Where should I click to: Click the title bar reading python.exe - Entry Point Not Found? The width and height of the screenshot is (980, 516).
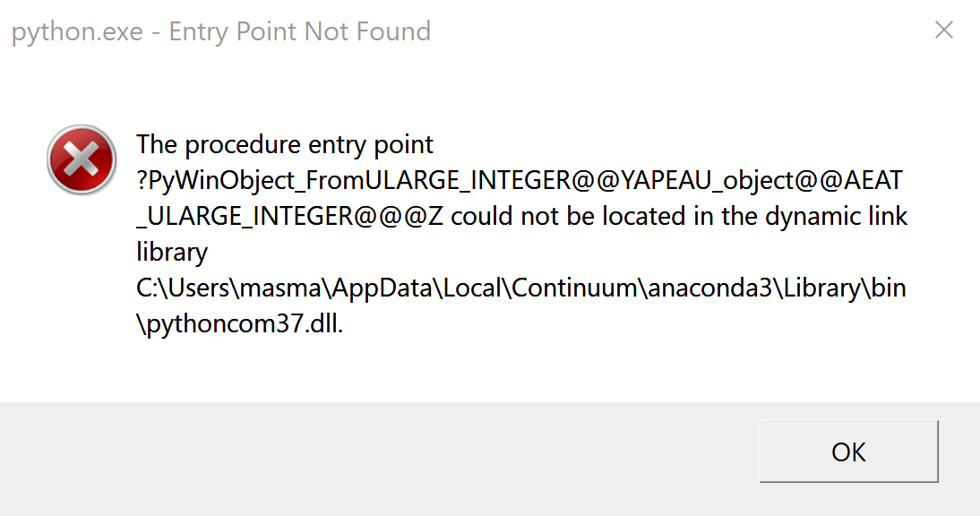point(219,30)
